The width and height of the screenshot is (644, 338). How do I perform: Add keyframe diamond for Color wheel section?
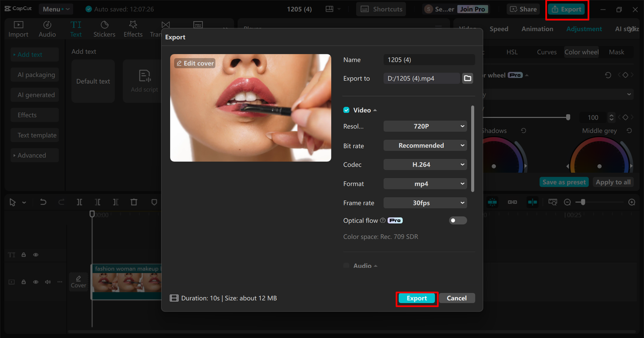click(x=625, y=75)
